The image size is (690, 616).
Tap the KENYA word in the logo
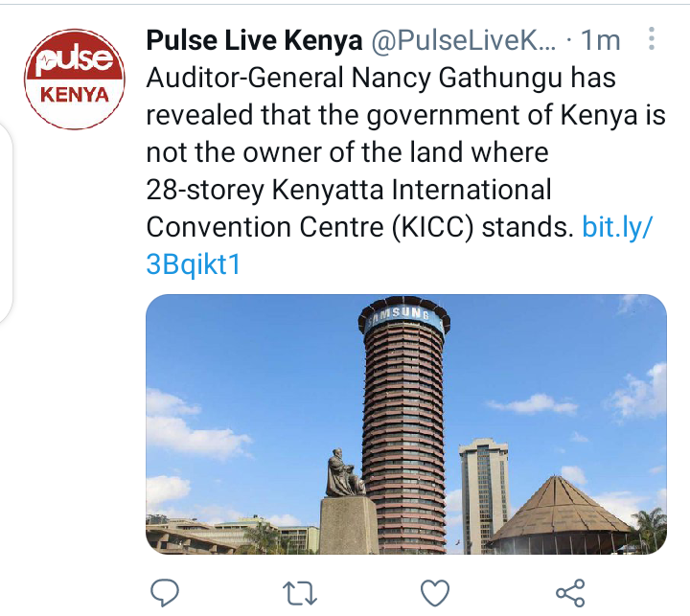point(75,95)
